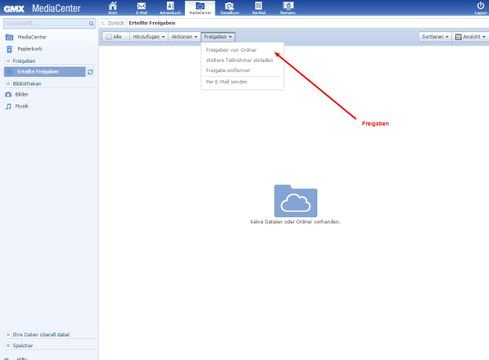This screenshot has height=360, width=489.
Task: Open the Adressbuch icon
Action: point(170,7)
